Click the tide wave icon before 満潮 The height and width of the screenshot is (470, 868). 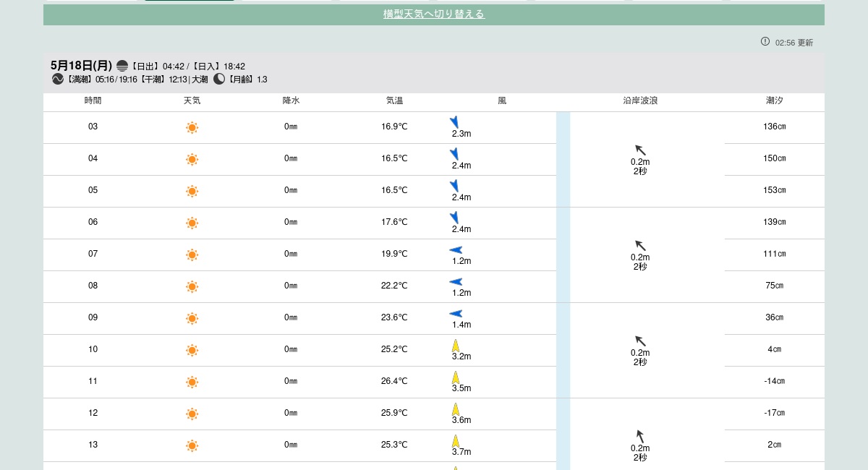pyautogui.click(x=58, y=80)
